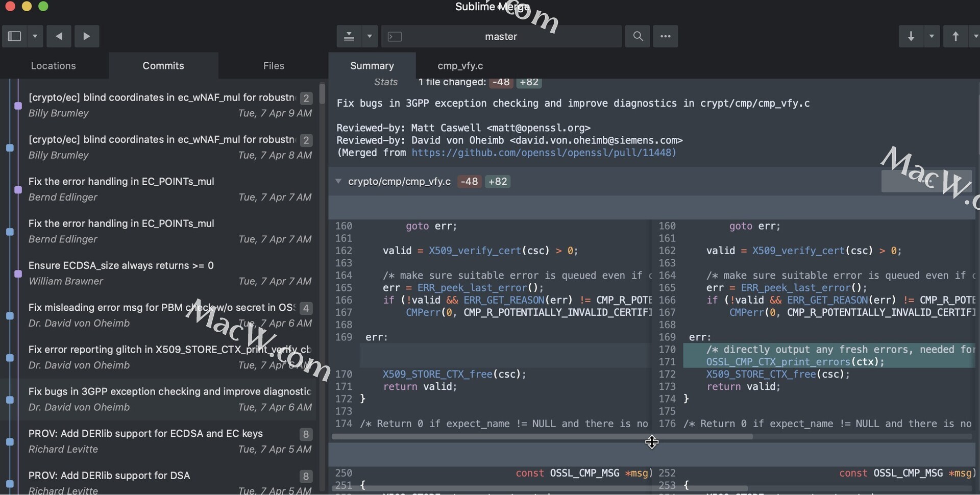The image size is (980, 495).
Task: Select the "Ensure ECDSA_size always returns >= 0" commit
Action: 121,265
